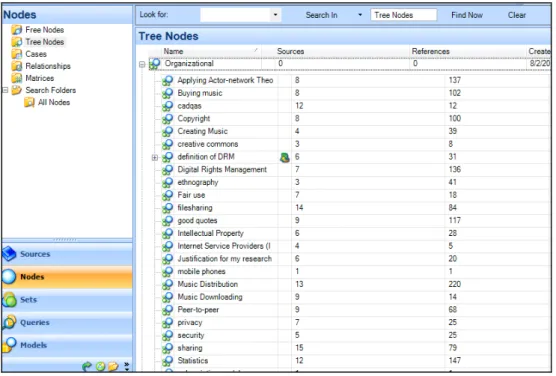Viewport: 556px width, 376px height.
Task: Click the Search In button
Action: (x=322, y=15)
